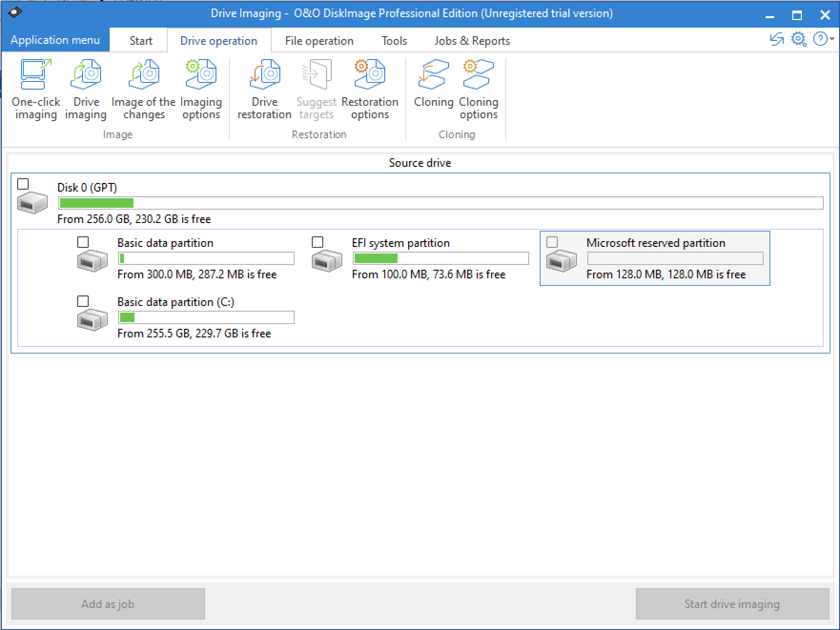This screenshot has width=840, height=630.
Task: Click the Basic data partition (C:) usage bar
Action: click(x=206, y=317)
